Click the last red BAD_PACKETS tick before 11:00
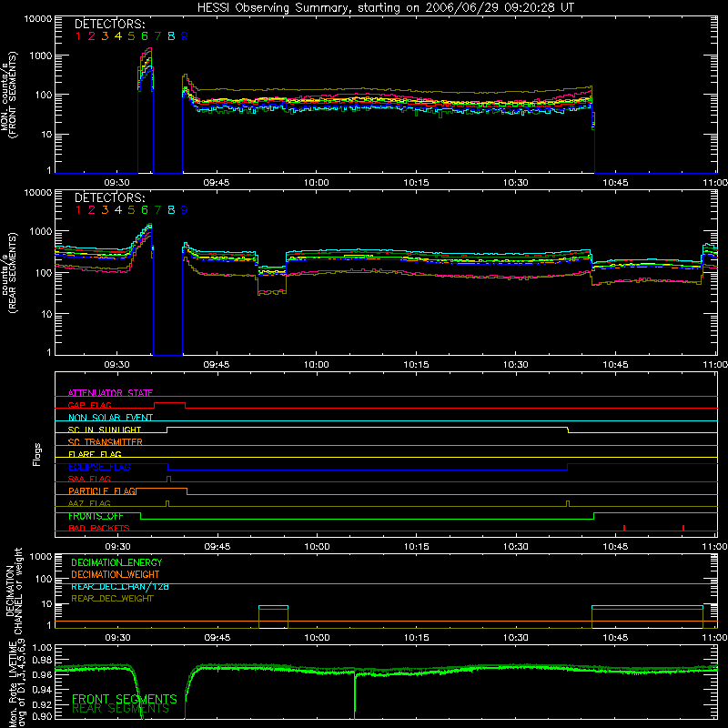The image size is (728, 728). (683, 528)
